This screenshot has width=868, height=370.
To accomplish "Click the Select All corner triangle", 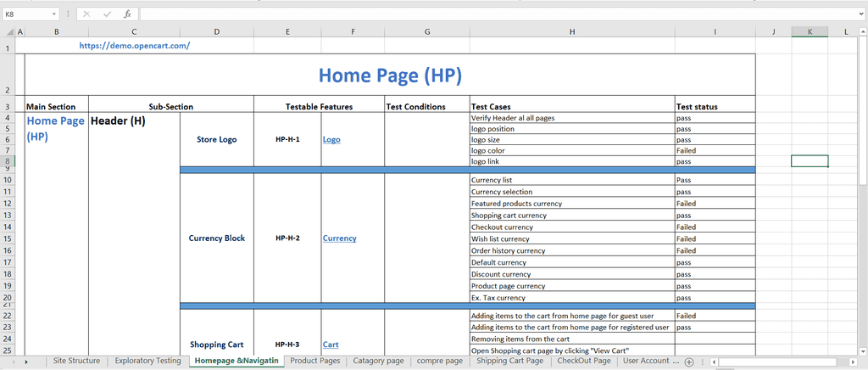I will coord(8,32).
